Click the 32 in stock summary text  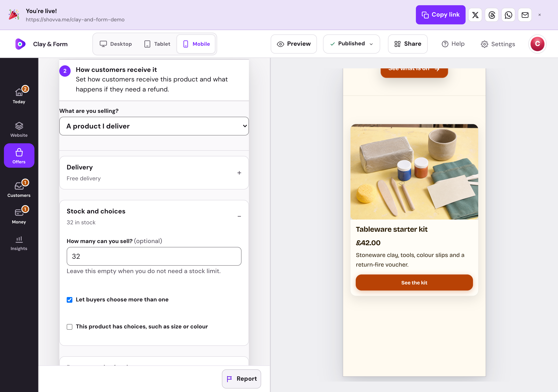click(81, 222)
